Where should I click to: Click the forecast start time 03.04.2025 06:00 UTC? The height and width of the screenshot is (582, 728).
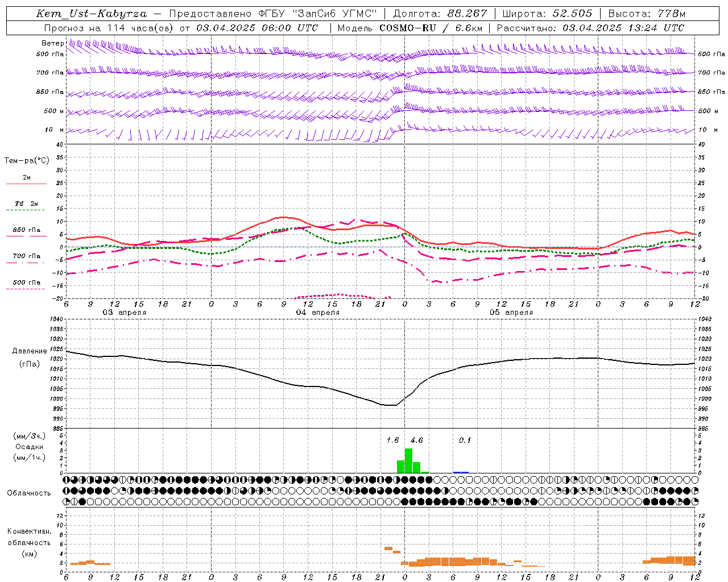257,28
